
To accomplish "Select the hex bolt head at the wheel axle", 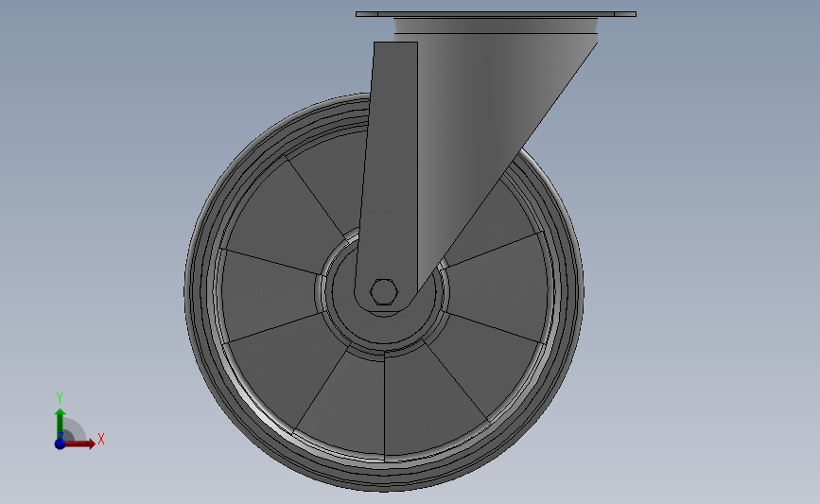I will (x=384, y=291).
